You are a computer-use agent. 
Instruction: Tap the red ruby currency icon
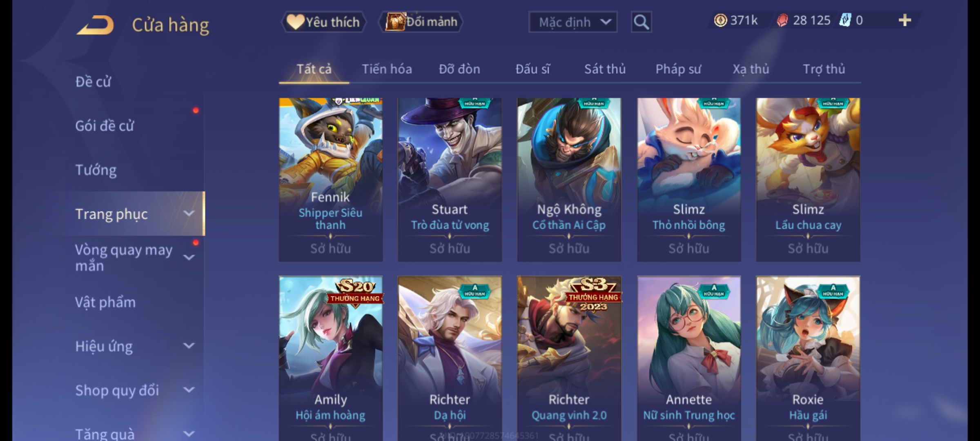[x=782, y=20]
